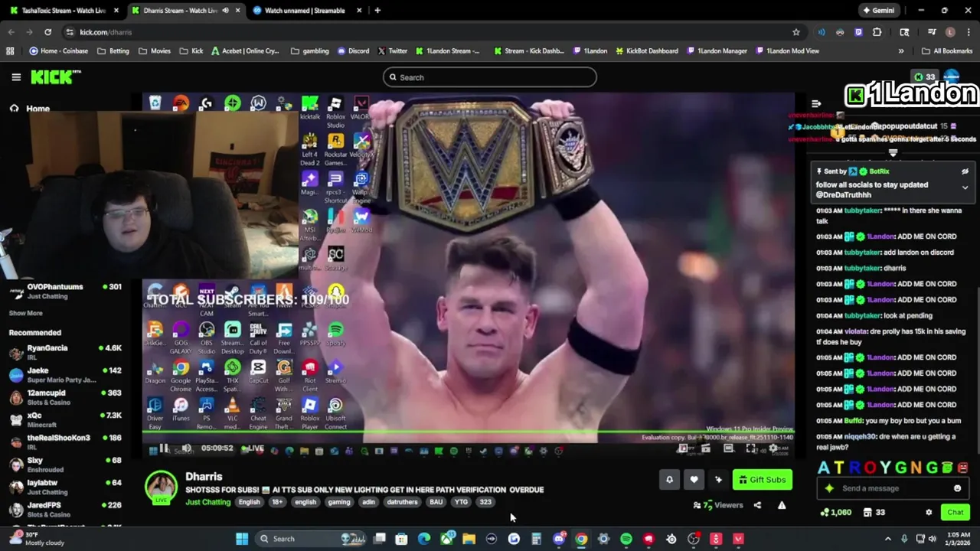Image resolution: width=980 pixels, height=551 pixels.
Task: Open xQc recommended channel
Action: [65, 419]
